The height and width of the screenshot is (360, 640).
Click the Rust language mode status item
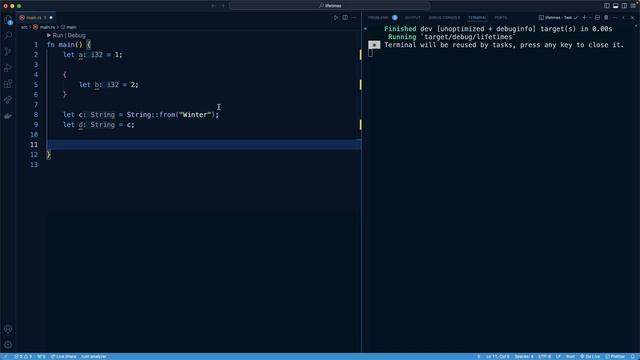pyautogui.click(x=570, y=357)
